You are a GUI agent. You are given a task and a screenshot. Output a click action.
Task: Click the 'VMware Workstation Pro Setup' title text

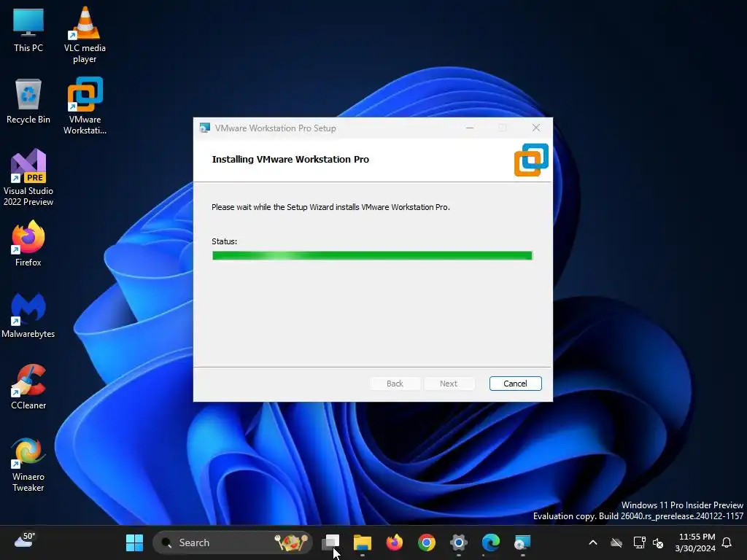pyautogui.click(x=275, y=128)
